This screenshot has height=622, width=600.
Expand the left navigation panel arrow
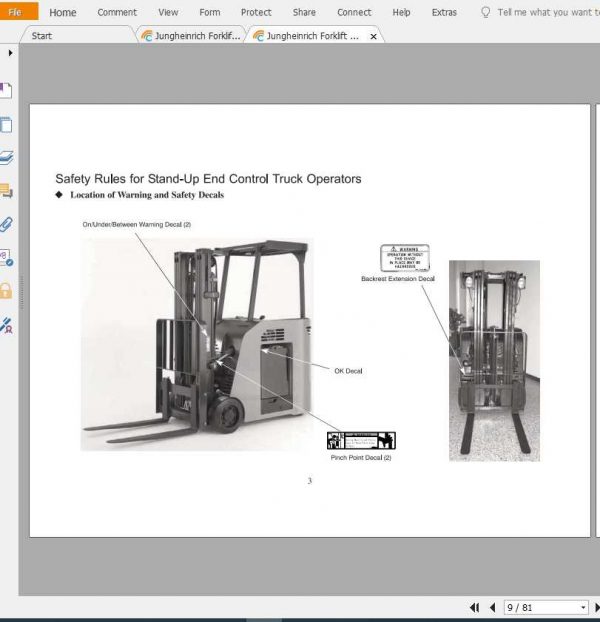click(10, 52)
